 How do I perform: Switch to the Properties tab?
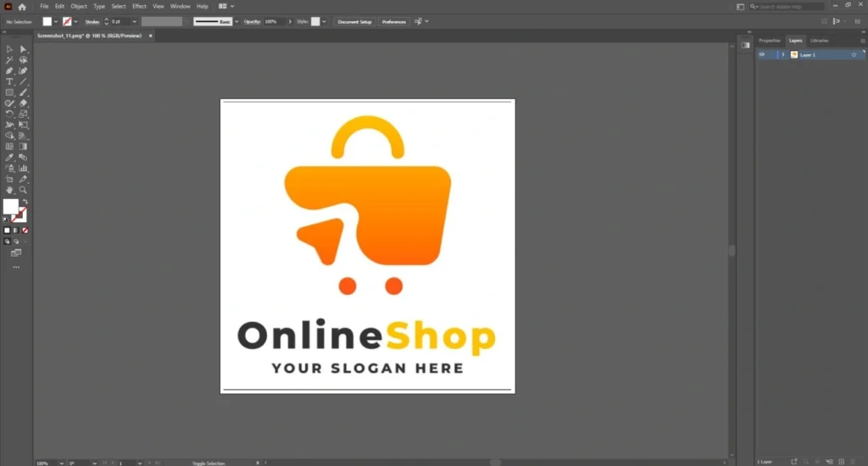[770, 41]
